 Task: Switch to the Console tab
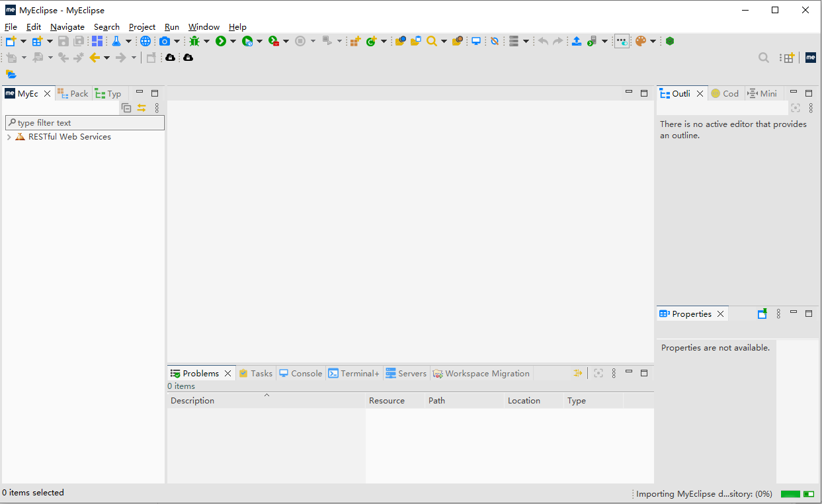300,374
